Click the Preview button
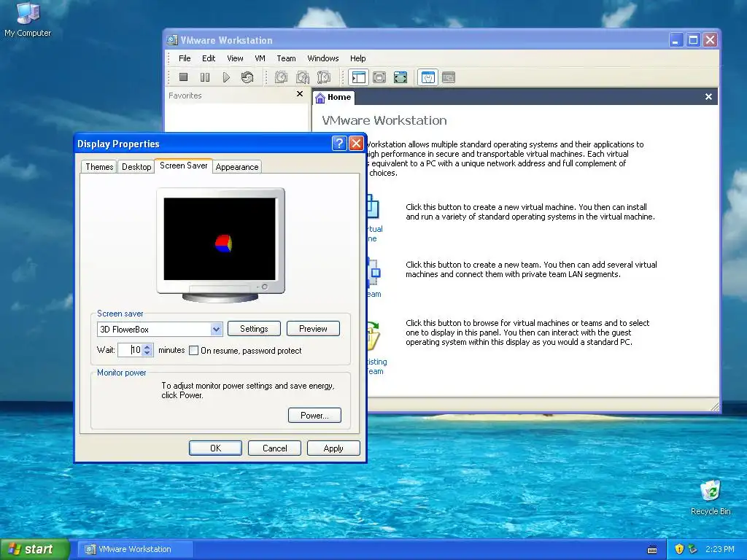The image size is (747, 560). click(x=313, y=329)
